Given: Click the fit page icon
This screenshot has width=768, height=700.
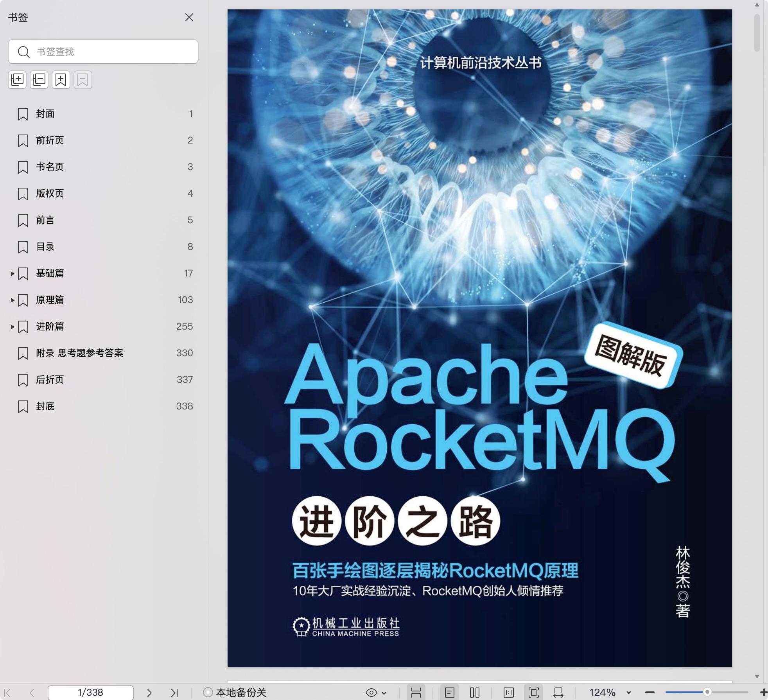Looking at the screenshot, I should (533, 693).
